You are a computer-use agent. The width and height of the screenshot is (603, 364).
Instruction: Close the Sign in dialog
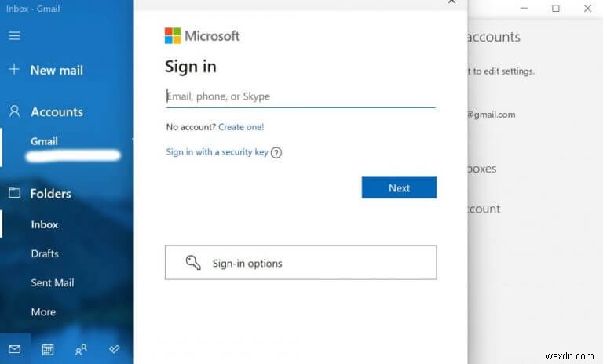point(451,2)
